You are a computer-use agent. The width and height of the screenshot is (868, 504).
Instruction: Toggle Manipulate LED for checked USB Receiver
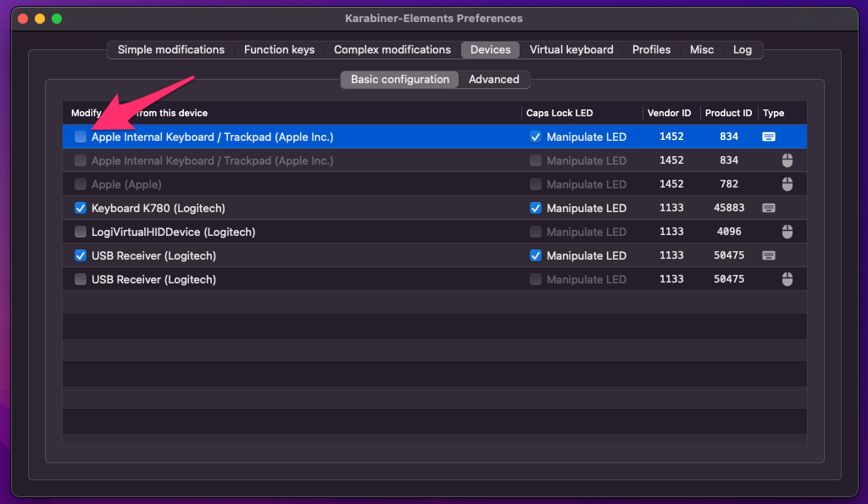point(536,255)
